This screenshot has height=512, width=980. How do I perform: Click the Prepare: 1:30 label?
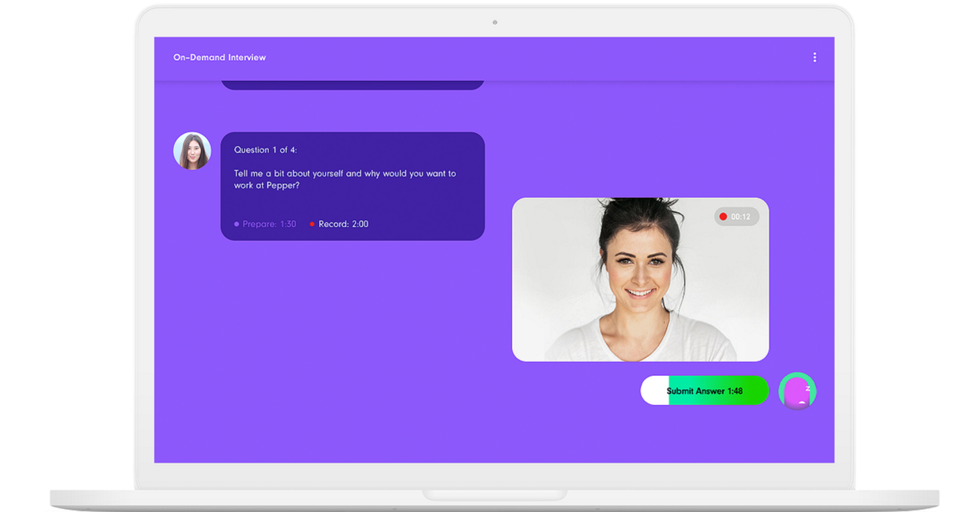tap(265, 224)
